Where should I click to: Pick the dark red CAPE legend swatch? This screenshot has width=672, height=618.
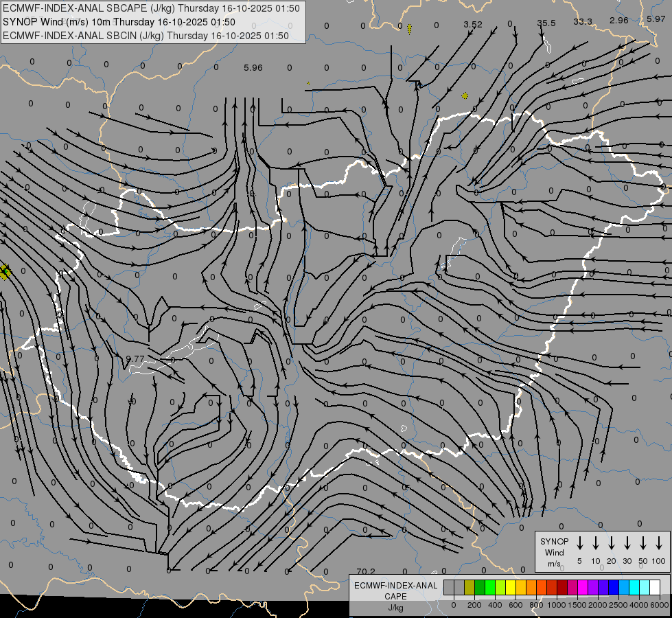coord(563,587)
